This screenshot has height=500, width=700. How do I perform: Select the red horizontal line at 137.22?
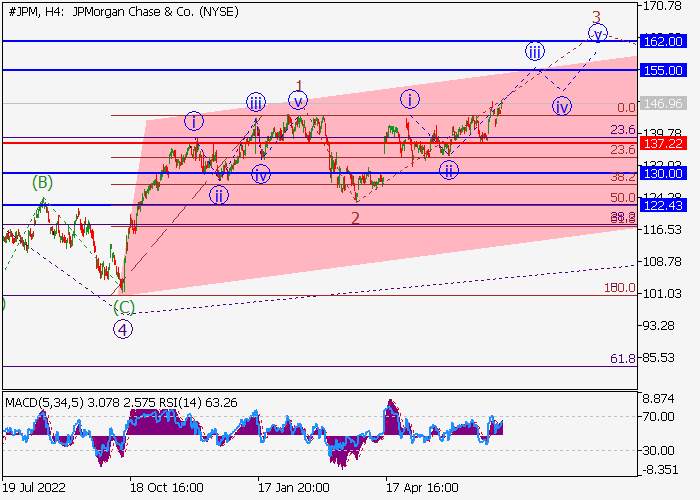[320, 143]
